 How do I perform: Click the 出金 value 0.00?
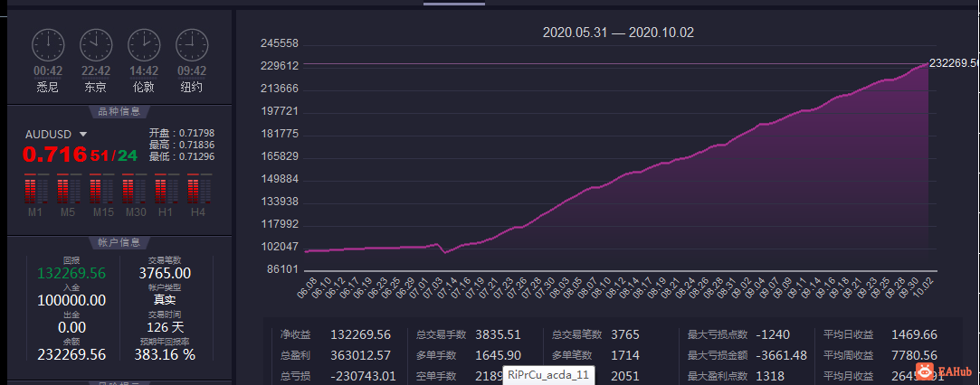point(71,327)
